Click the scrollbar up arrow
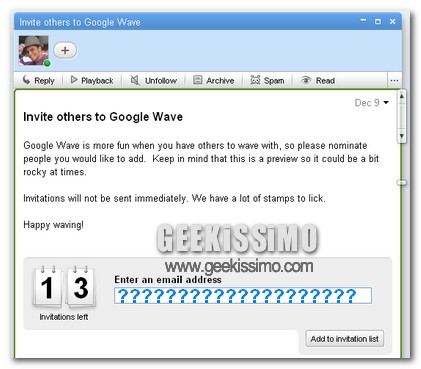This screenshot has width=421, height=369. coord(402,96)
